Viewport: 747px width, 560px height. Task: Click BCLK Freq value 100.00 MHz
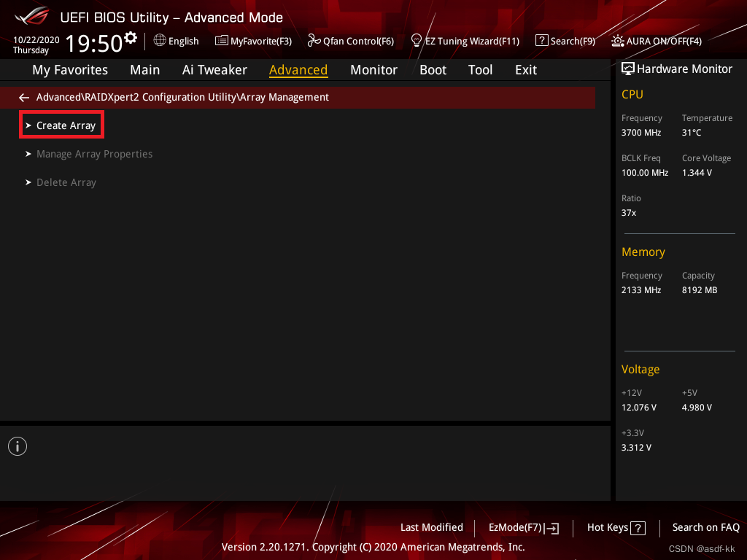click(645, 173)
